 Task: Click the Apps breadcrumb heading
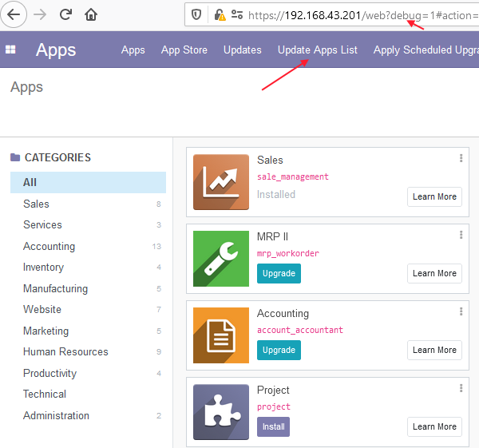[x=26, y=87]
